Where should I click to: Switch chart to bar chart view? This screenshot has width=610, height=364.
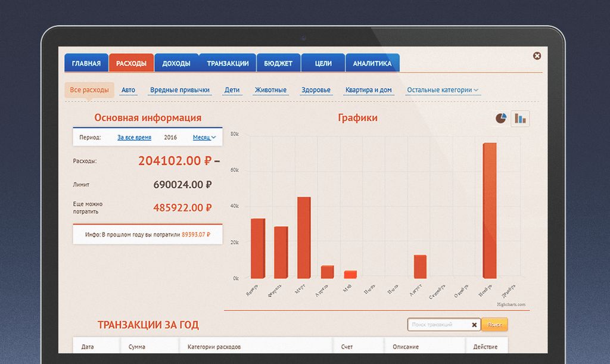[x=520, y=119]
